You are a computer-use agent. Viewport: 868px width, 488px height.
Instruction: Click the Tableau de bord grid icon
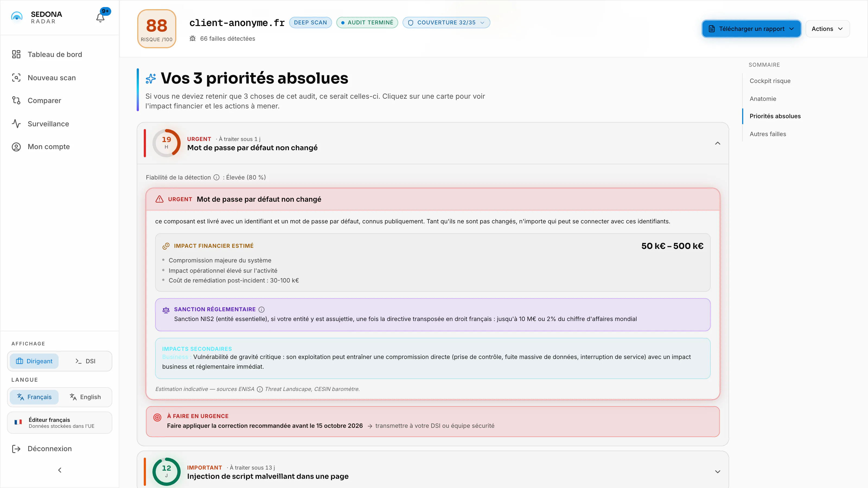tap(16, 54)
